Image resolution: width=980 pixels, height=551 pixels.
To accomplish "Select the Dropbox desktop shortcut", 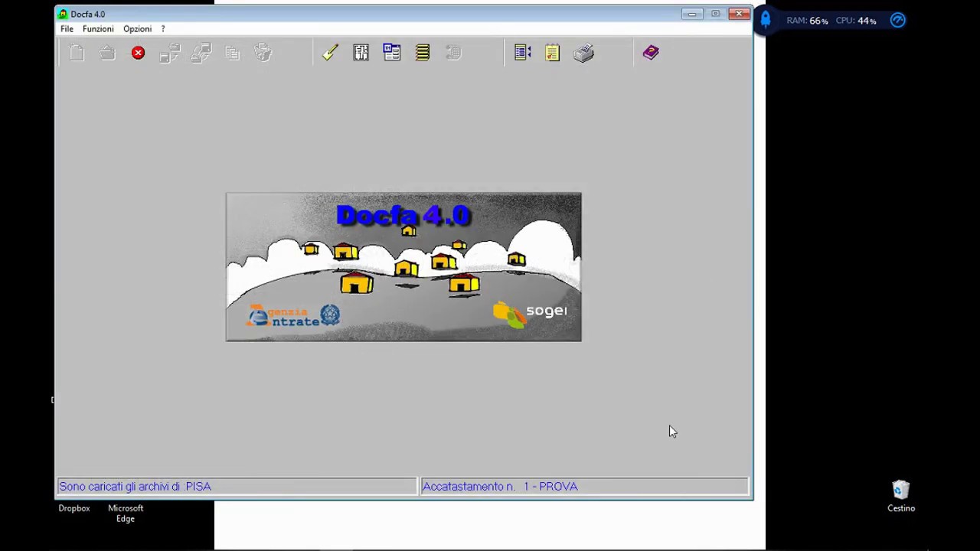I will point(74,509).
